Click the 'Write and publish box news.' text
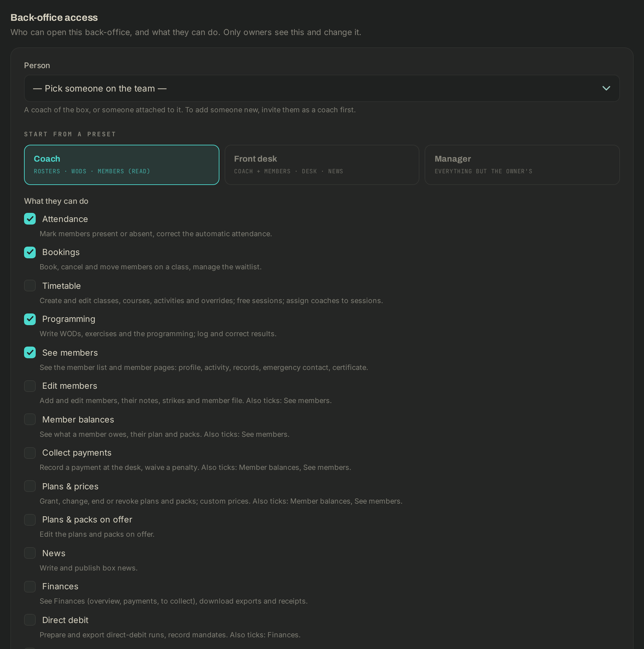Viewport: 644px width, 649px height. [89, 568]
